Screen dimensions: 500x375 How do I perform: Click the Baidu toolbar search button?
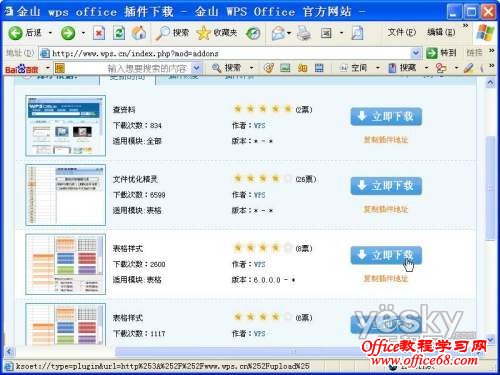point(228,68)
